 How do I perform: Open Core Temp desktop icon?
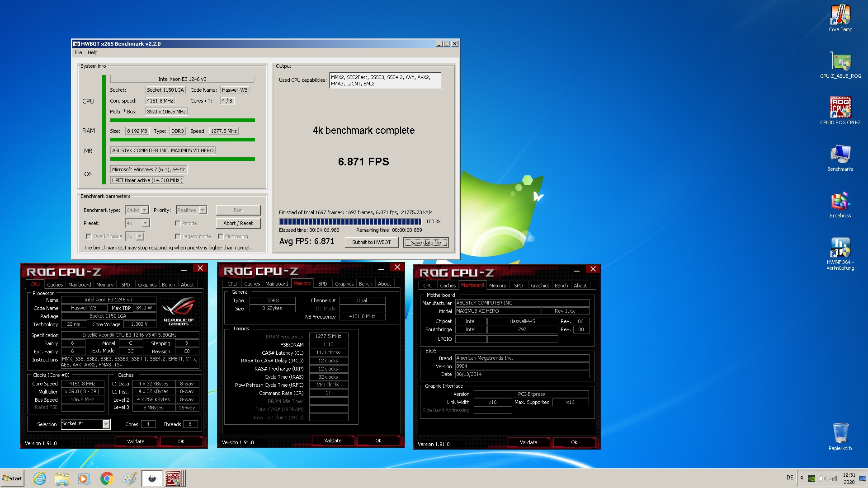(840, 18)
